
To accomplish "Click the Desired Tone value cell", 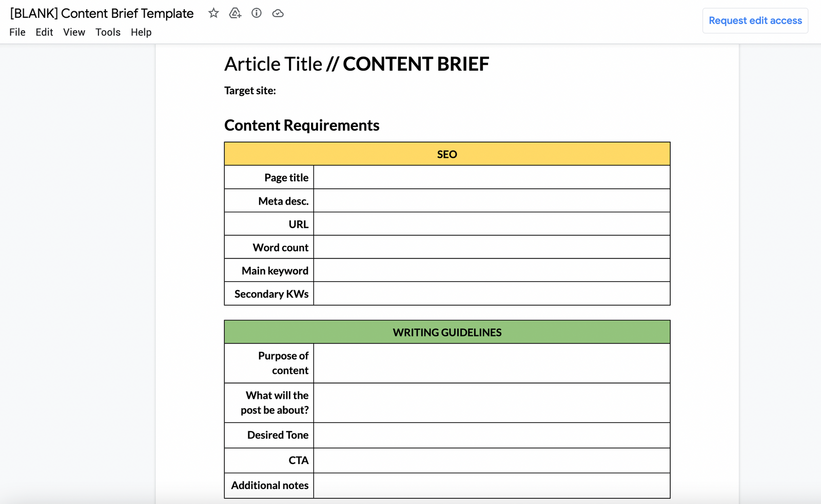I will pos(491,435).
